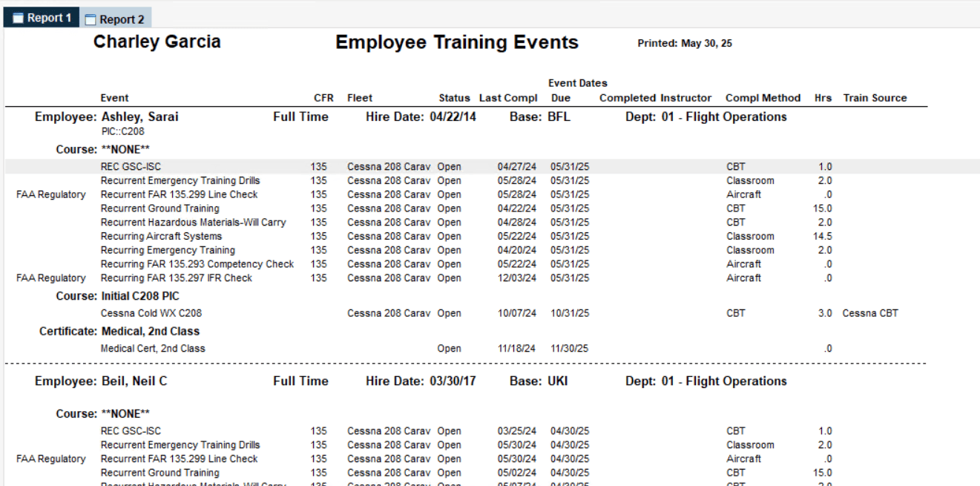Click the Last Compl column header
This screenshot has height=486, width=980.
pyautogui.click(x=507, y=97)
